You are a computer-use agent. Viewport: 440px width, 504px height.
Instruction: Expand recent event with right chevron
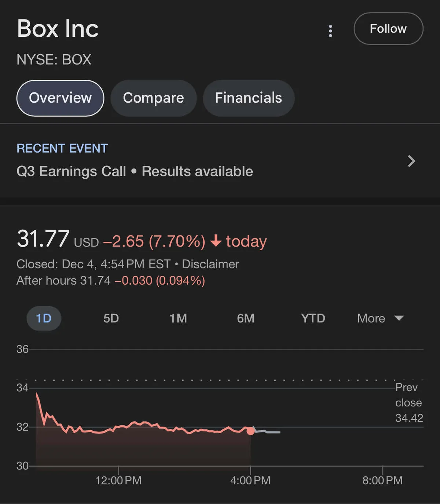(x=411, y=161)
